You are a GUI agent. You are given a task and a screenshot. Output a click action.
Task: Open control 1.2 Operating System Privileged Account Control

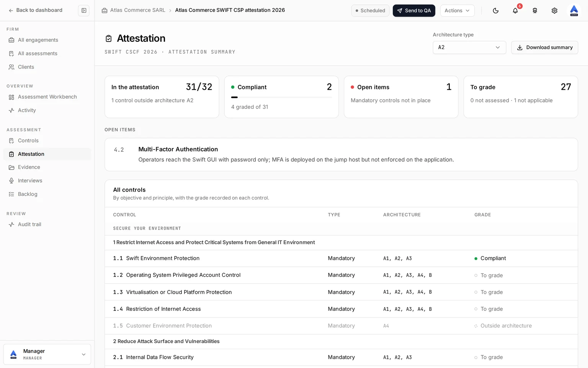[341, 275]
